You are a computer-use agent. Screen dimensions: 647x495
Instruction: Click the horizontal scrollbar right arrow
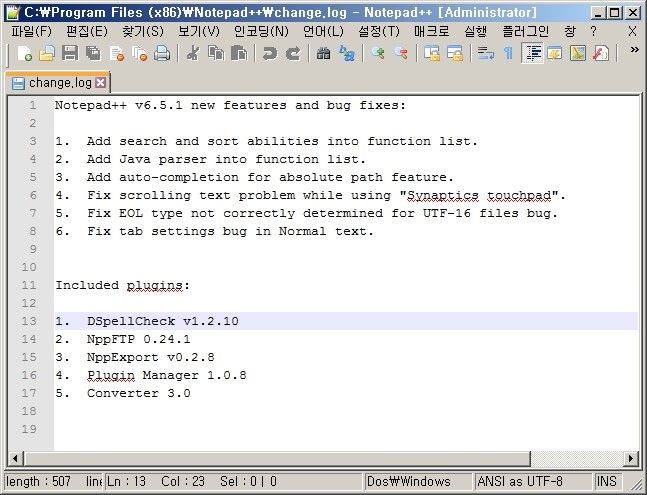631,458
